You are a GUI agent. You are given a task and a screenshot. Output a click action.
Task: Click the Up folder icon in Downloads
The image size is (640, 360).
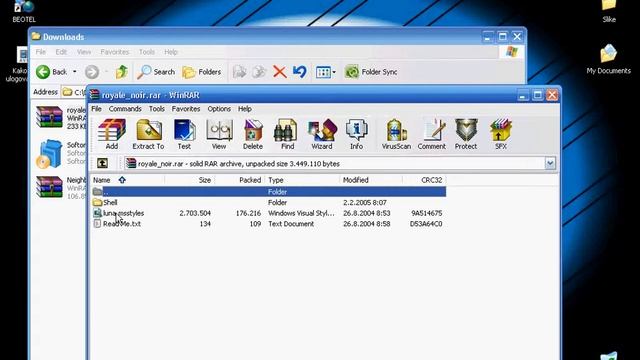point(121,72)
